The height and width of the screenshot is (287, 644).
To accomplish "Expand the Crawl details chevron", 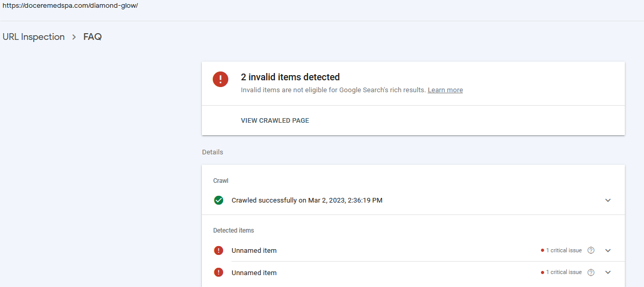I will coord(608,200).
